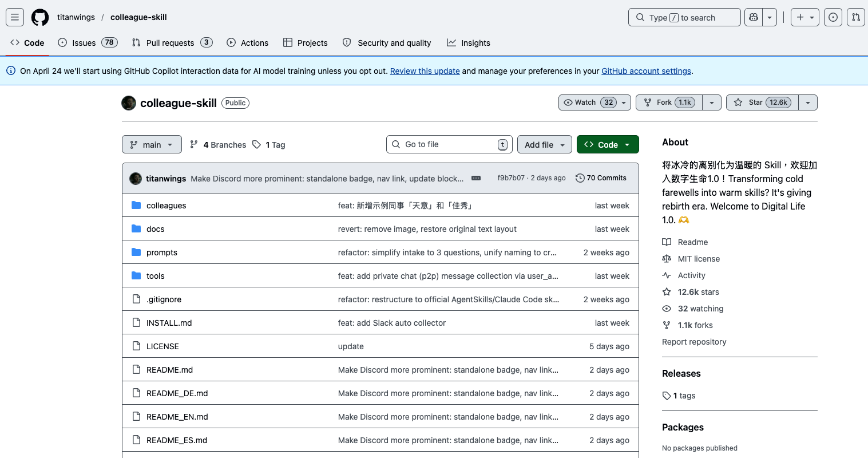Click the titanwings avatar beside repo title
Image resolution: width=868 pixels, height=458 pixels.
(x=129, y=103)
